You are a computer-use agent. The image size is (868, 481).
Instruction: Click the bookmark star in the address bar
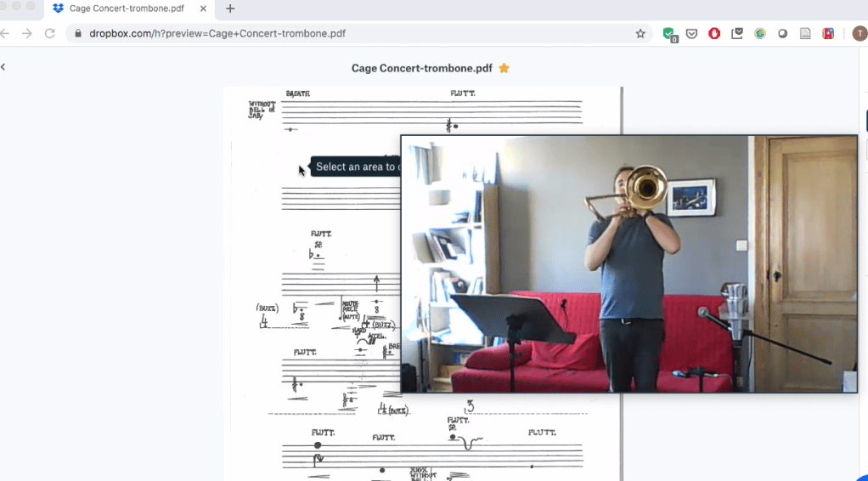pos(640,34)
